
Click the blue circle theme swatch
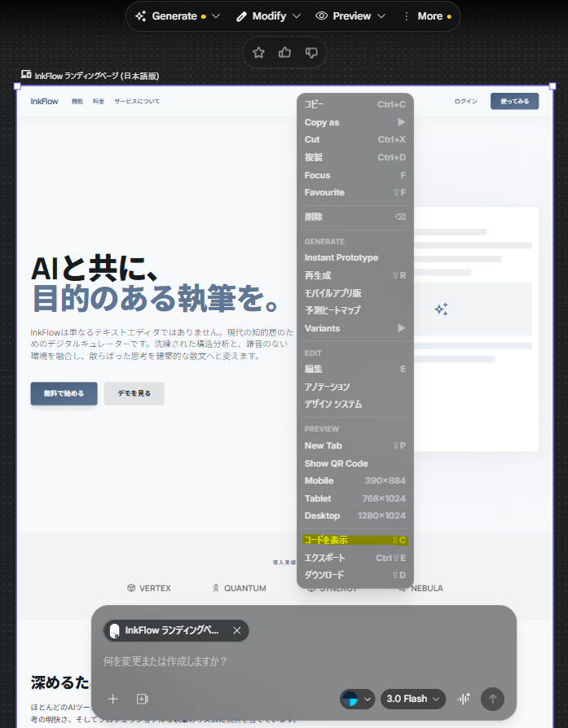(x=350, y=699)
